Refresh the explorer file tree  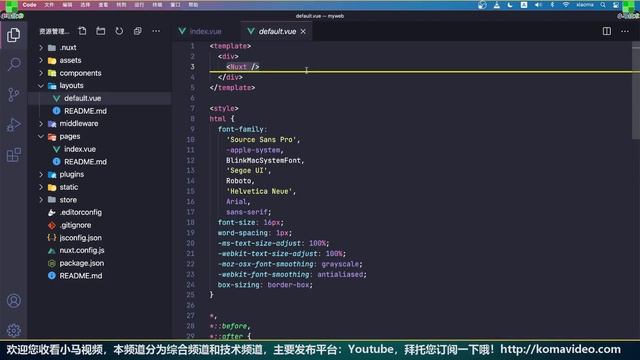coord(119,31)
